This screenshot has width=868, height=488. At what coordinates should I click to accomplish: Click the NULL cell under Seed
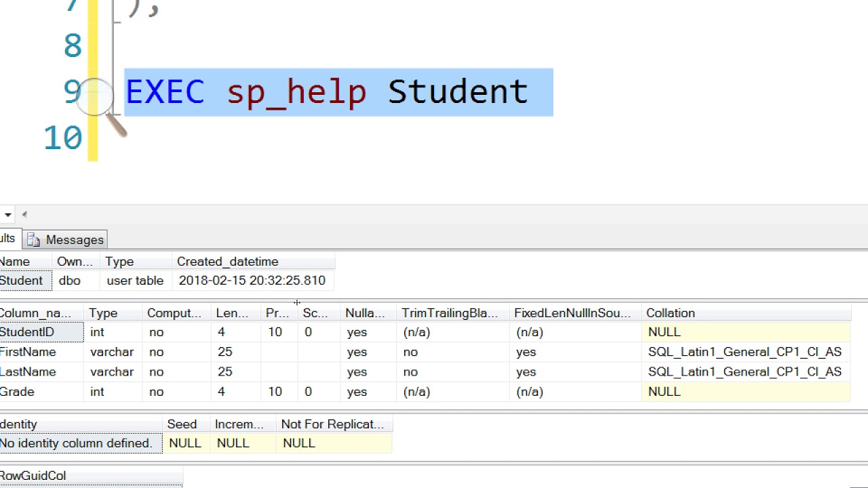[x=186, y=443]
